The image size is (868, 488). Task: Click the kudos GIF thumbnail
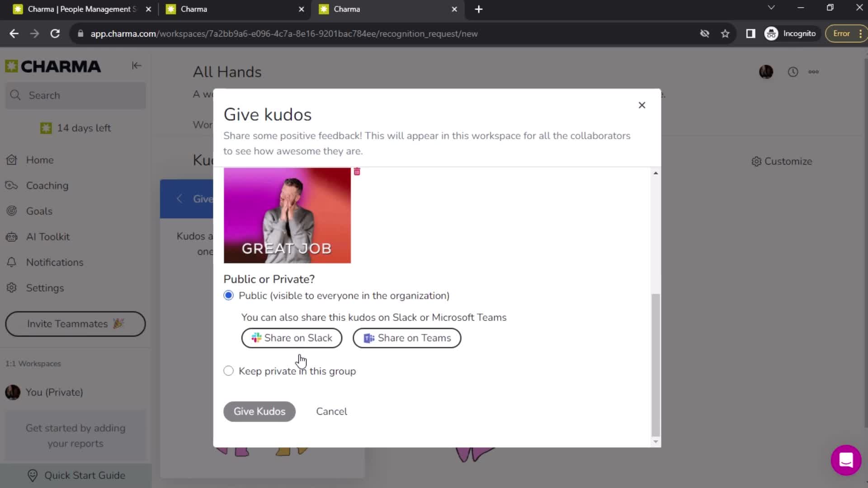click(x=288, y=216)
